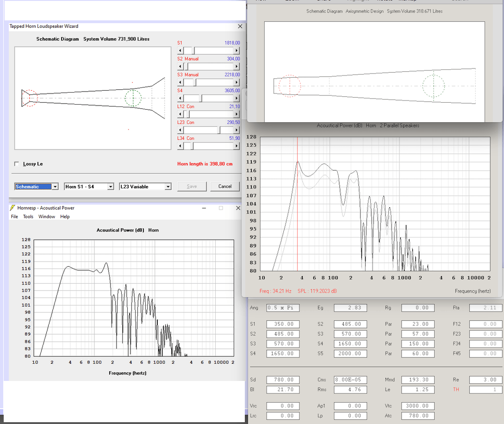The image size is (504, 424).
Task: Click the Par field showing 150.00
Action: click(418, 344)
